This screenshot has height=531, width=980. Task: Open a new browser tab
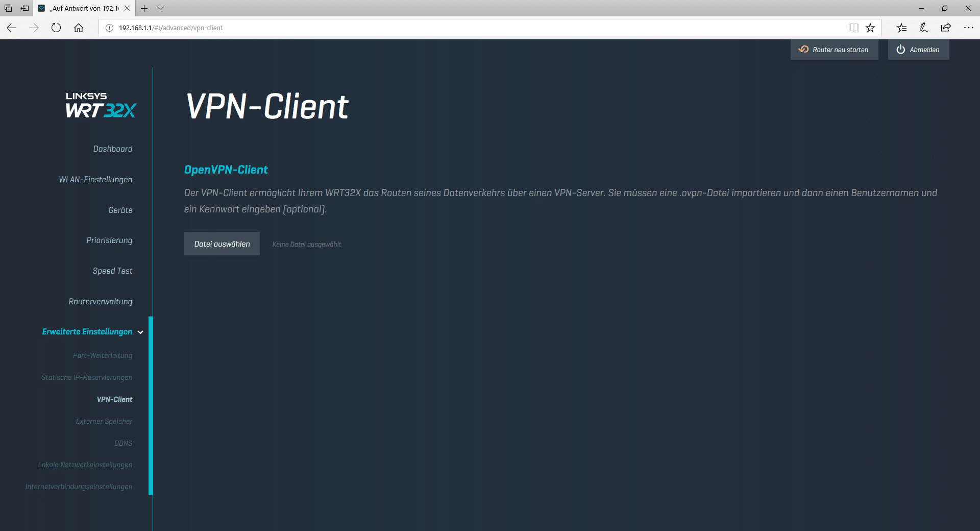click(x=144, y=8)
